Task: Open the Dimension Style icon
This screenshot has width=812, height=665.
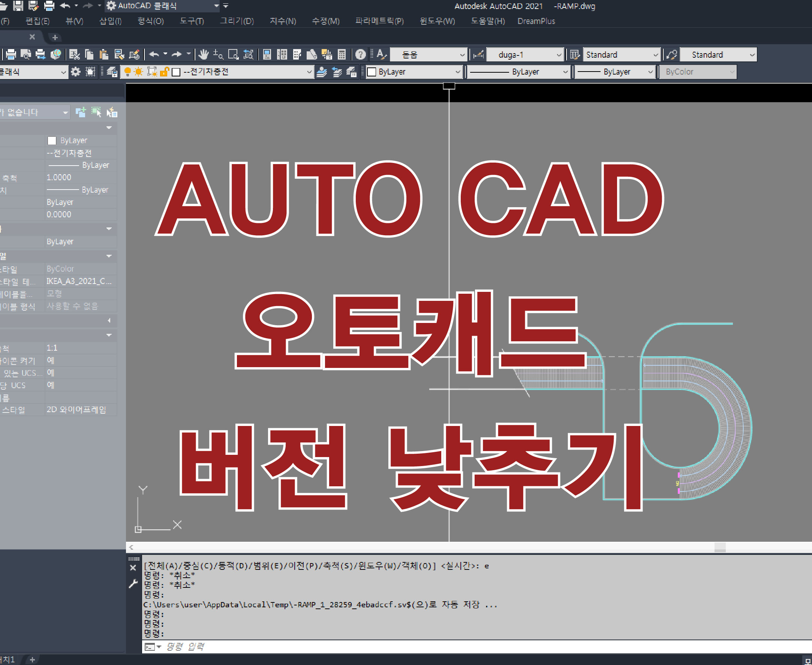Action: tap(478, 55)
